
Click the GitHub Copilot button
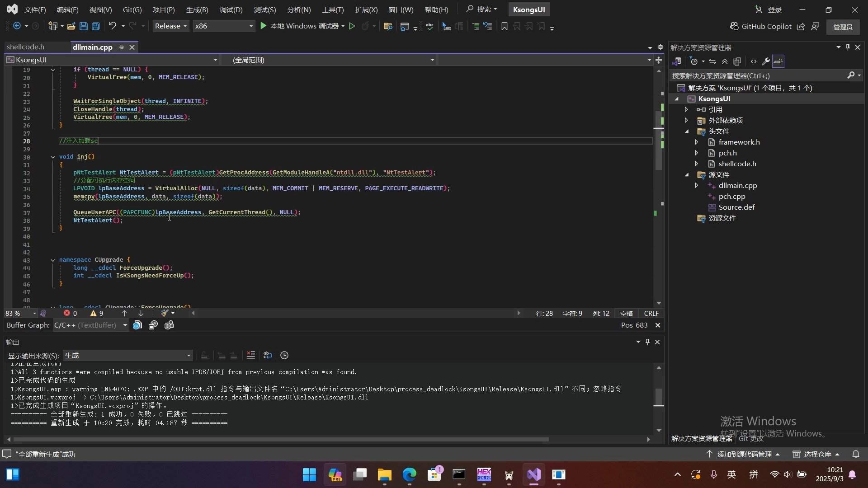(761, 26)
